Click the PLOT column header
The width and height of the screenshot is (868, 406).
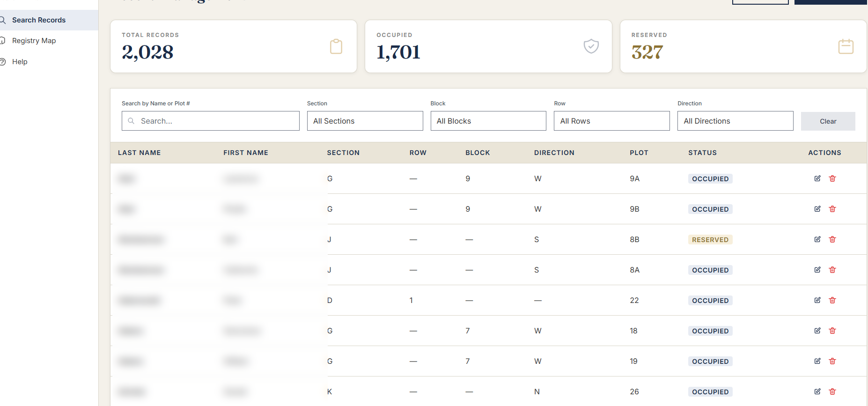pos(639,153)
